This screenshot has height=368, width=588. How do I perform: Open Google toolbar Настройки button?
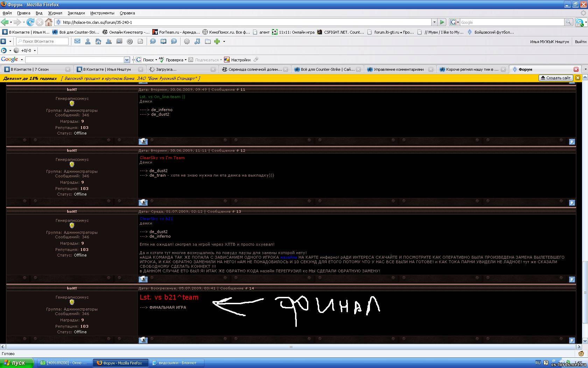[x=237, y=60]
